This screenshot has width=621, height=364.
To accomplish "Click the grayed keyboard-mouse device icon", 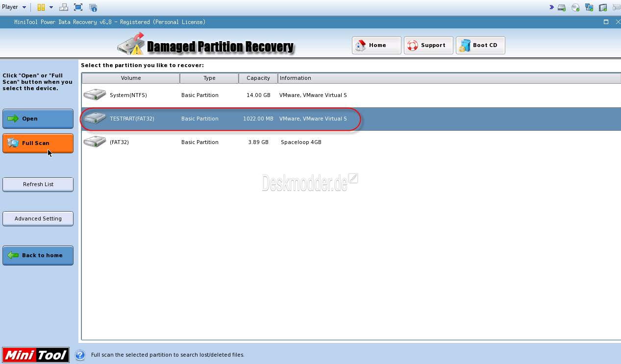I will 617,7.
